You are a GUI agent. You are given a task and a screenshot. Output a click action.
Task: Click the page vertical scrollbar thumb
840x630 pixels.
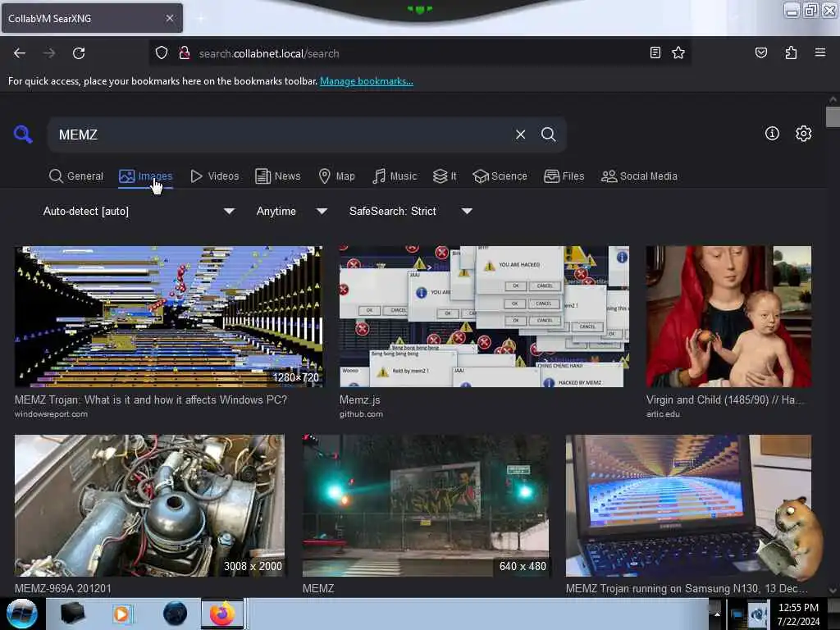tap(833, 117)
